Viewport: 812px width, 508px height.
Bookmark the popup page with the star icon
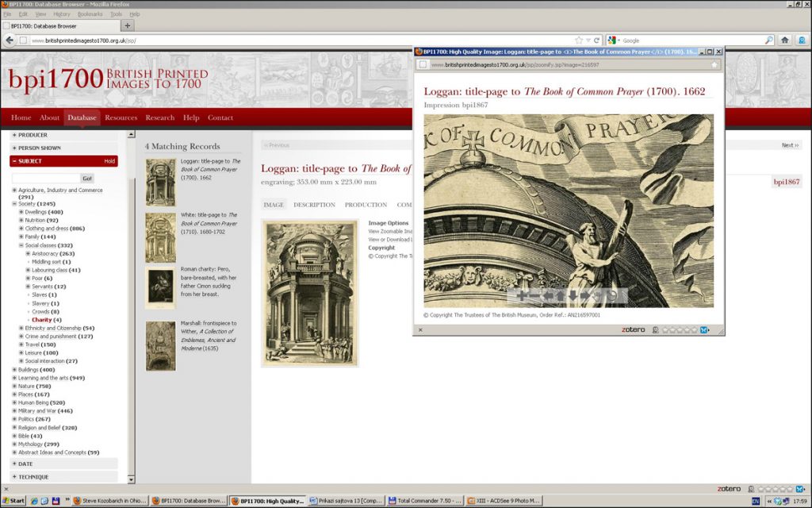[x=714, y=64]
